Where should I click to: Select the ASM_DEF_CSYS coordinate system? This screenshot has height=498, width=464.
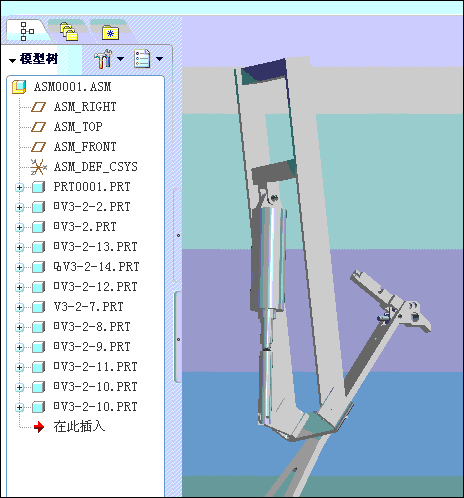click(x=95, y=167)
